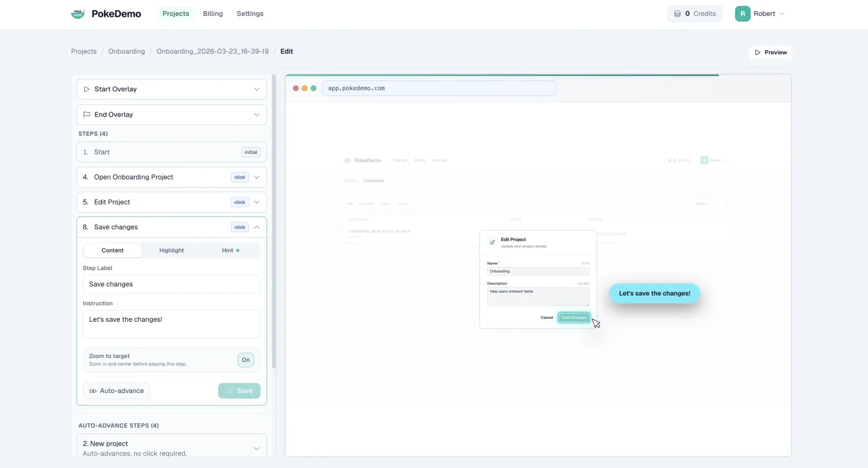Click Cancel in the Edit Project dialog

(x=547, y=318)
